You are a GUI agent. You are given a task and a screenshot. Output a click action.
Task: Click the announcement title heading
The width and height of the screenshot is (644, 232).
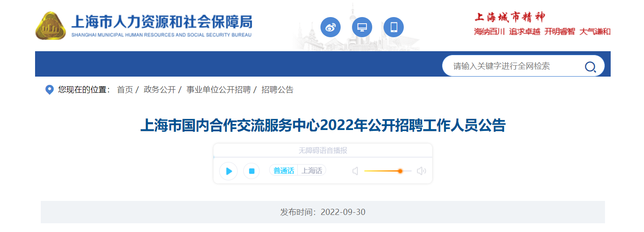coord(323,126)
